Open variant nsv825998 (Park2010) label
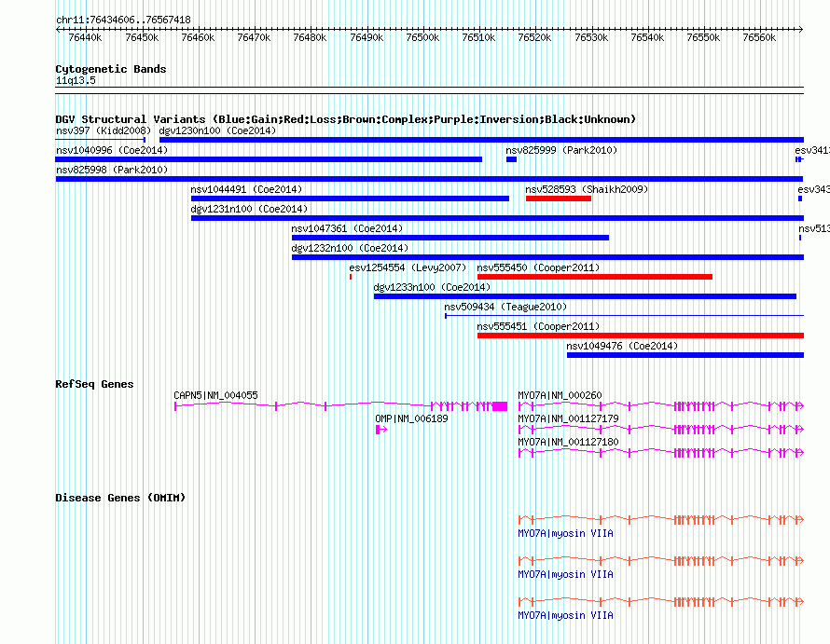830x644 pixels. coord(112,170)
